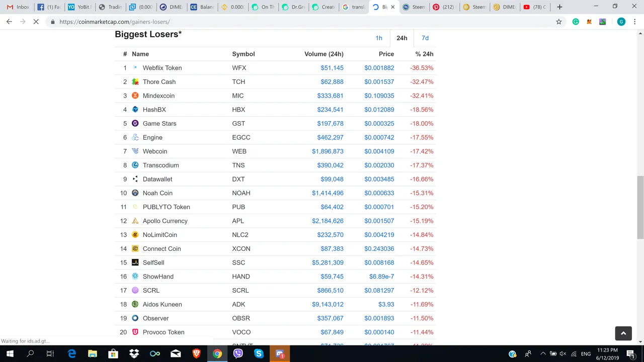
Task: Click the Thore Cash coin icon
Action: pyautogui.click(x=135, y=81)
